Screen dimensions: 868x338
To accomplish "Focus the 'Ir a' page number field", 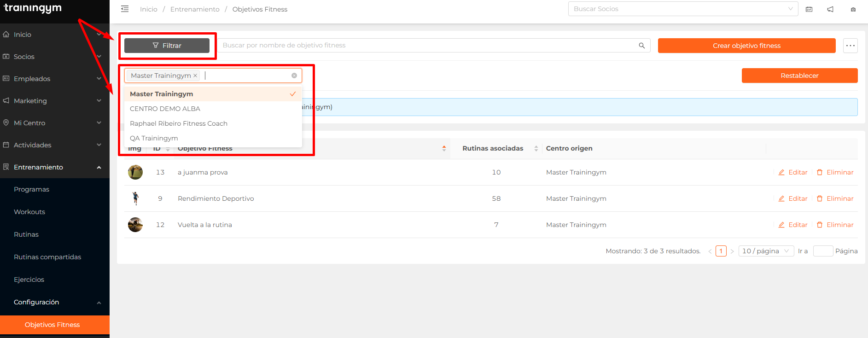I will 823,251.
